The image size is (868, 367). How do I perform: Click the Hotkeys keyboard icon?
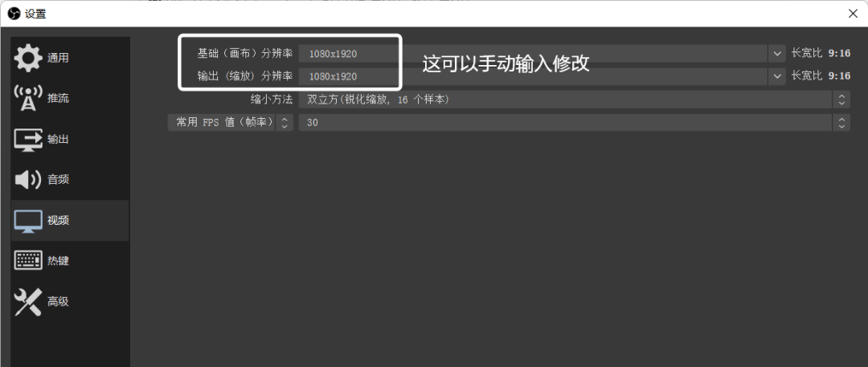coord(28,261)
